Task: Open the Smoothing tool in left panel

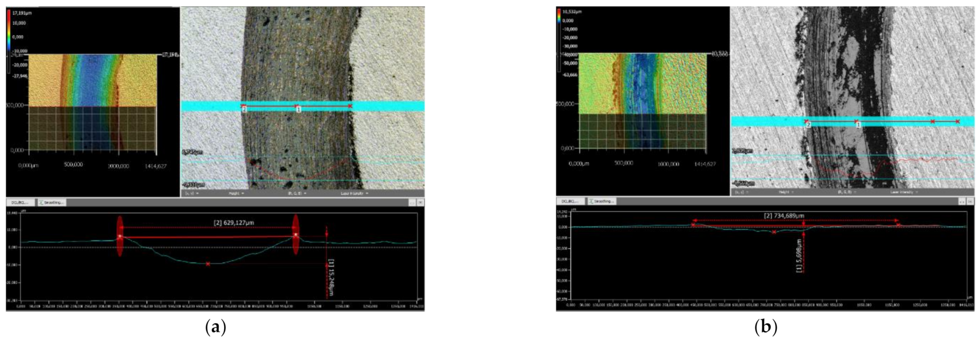Action: click(52, 203)
